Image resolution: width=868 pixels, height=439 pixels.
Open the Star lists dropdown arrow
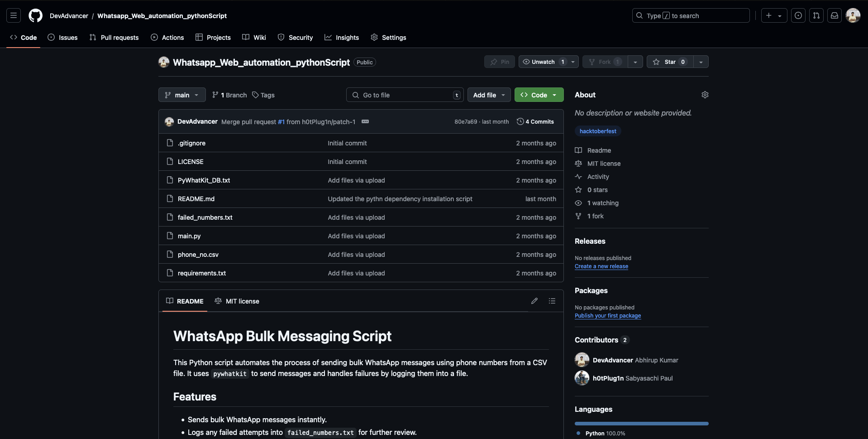pyautogui.click(x=701, y=62)
